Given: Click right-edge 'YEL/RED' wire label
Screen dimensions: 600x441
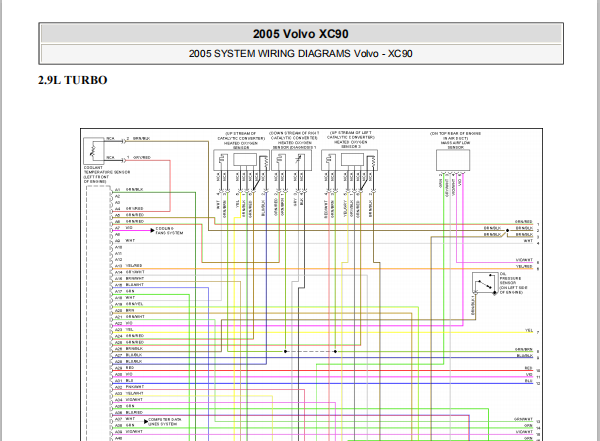Looking at the screenshot, I should pos(524,266).
